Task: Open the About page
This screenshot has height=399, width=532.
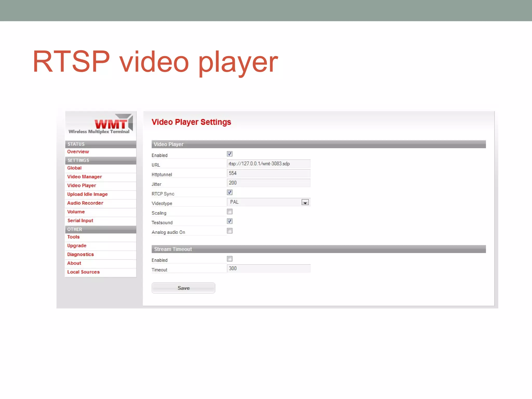Action: pyautogui.click(x=74, y=263)
